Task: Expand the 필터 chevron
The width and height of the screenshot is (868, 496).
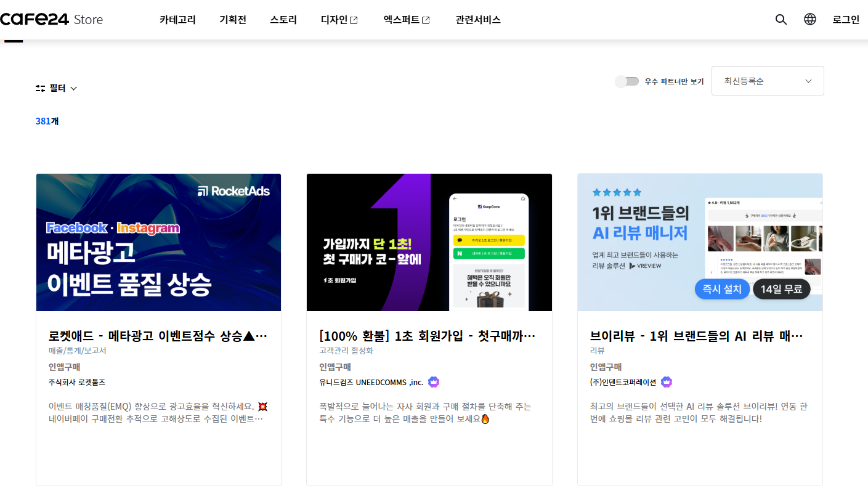Action: point(74,88)
